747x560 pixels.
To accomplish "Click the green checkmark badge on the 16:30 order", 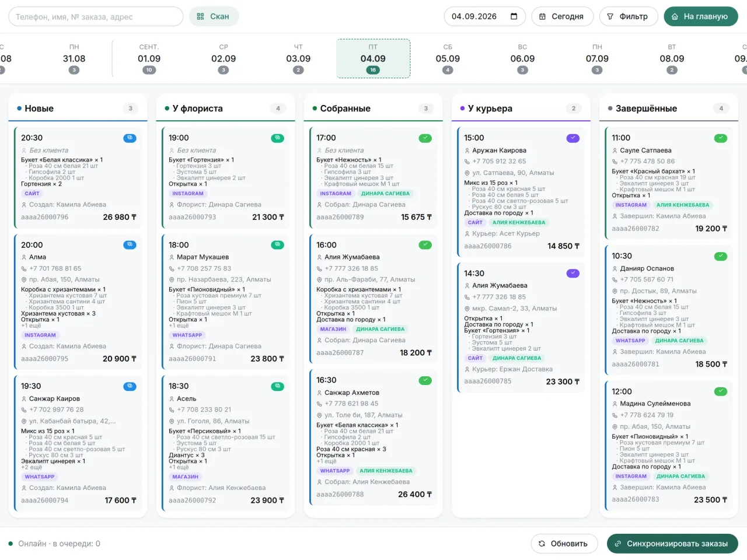I will point(425,380).
